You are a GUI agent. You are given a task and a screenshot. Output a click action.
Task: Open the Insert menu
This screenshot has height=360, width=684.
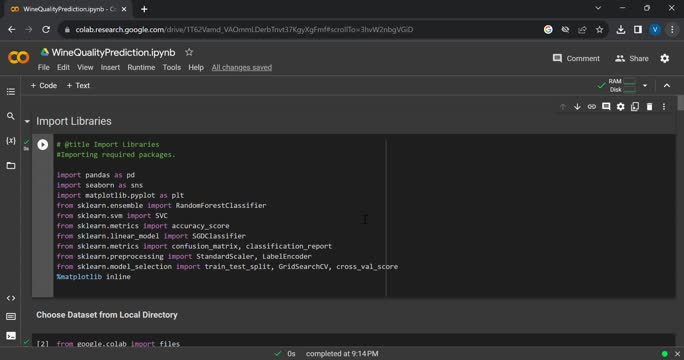pyautogui.click(x=110, y=67)
